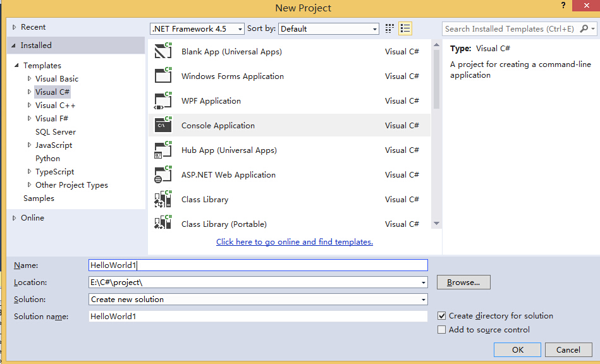The height and width of the screenshot is (364, 600).
Task: Select the Windows Forms Application template name
Action: click(x=233, y=76)
